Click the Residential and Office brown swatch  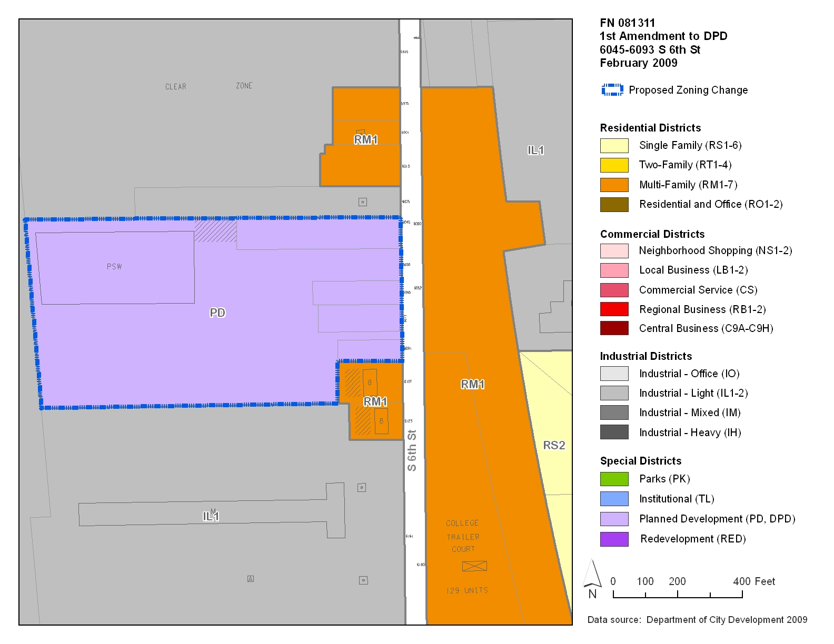(614, 204)
